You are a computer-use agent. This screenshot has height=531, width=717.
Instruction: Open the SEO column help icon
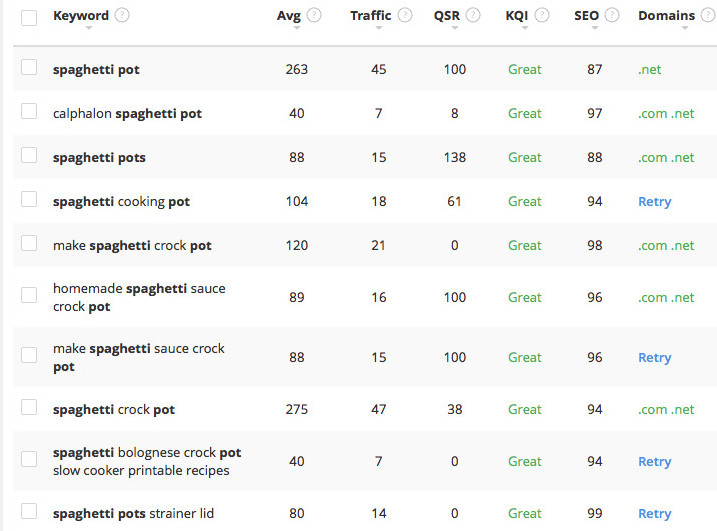click(612, 15)
